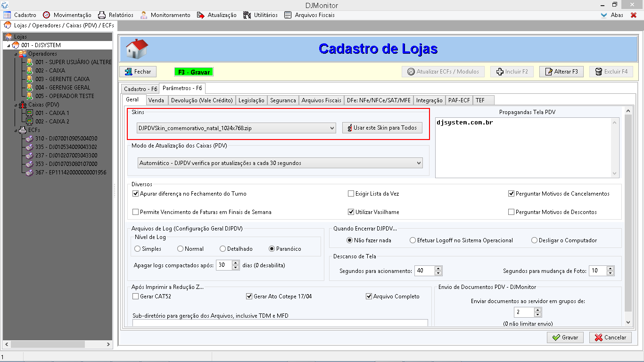Click the Cancelar button
The width and height of the screenshot is (644, 362).
[x=610, y=337]
